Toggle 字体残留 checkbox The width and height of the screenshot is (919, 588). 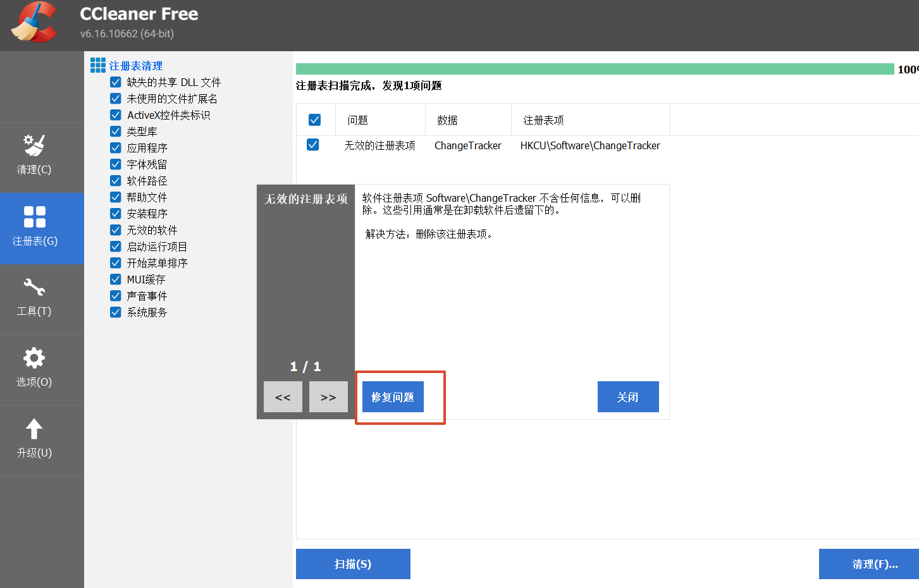click(x=116, y=164)
